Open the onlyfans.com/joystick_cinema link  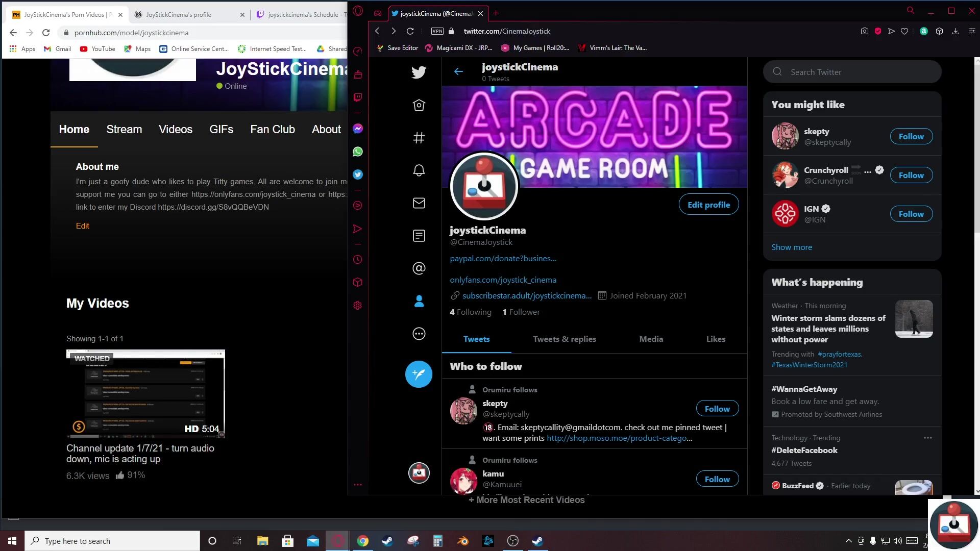[503, 280]
